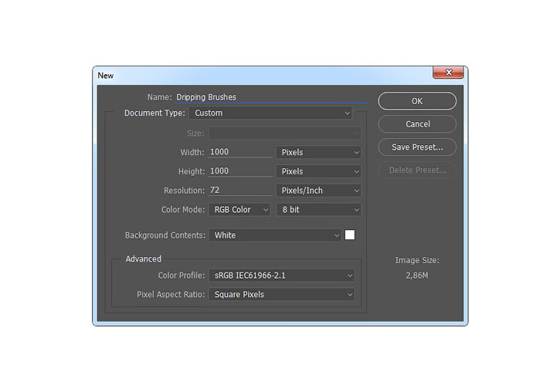Click the 'Resolution:' label

click(185, 191)
